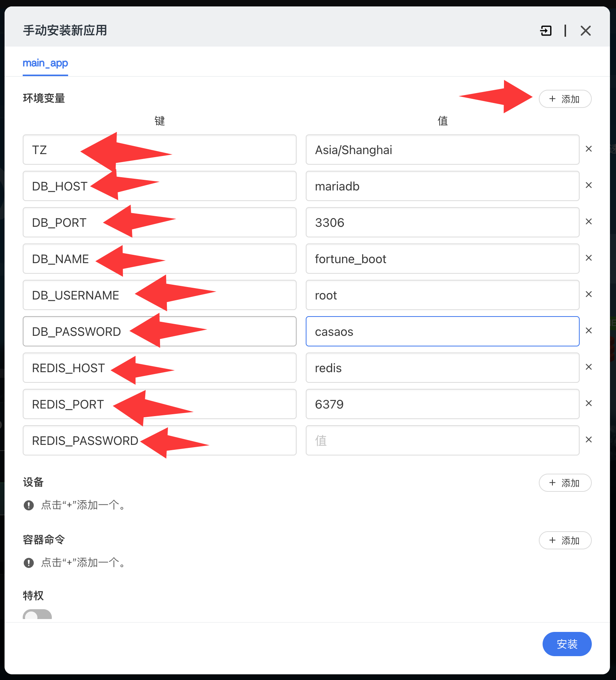Delete the DB_NAME variable row
Image resolution: width=616 pixels, height=680 pixels.
pos(588,258)
